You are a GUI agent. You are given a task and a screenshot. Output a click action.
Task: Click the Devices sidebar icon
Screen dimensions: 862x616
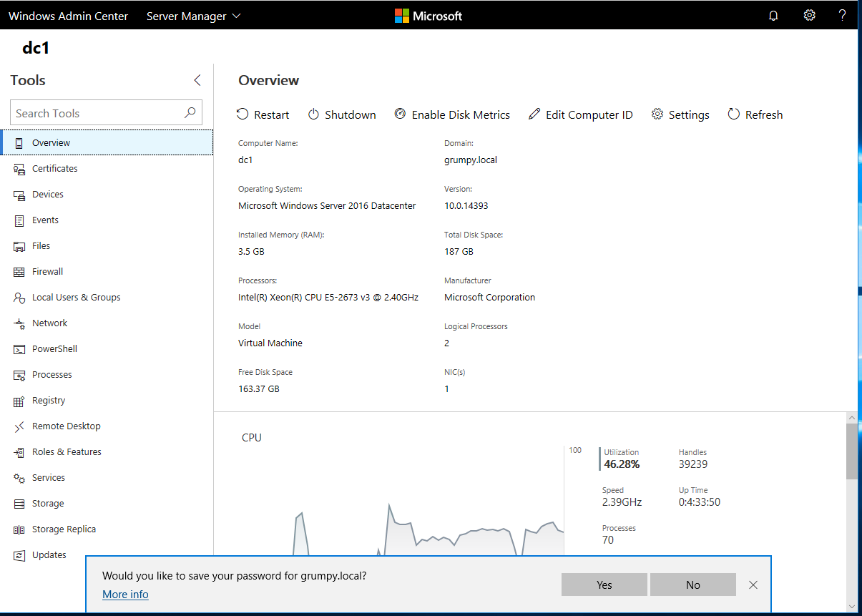coord(19,195)
